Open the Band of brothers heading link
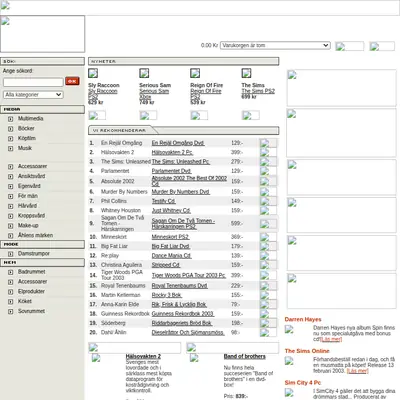This screenshot has width=400, height=400. tap(245, 356)
